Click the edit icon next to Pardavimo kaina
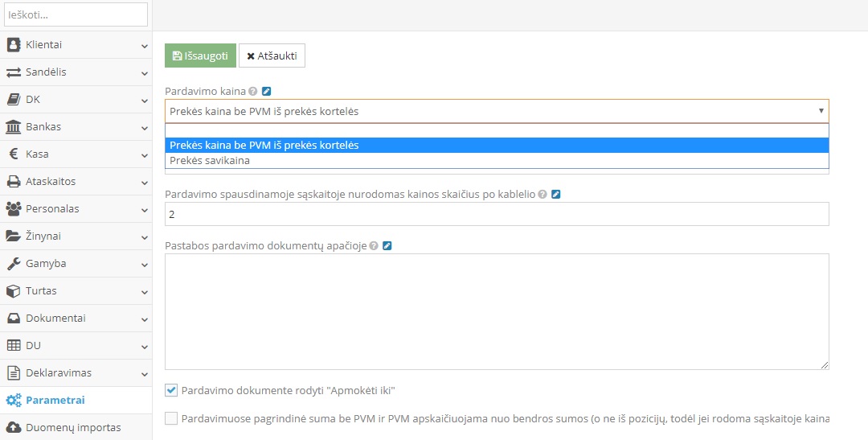Image resolution: width=868 pixels, height=440 pixels. [267, 92]
